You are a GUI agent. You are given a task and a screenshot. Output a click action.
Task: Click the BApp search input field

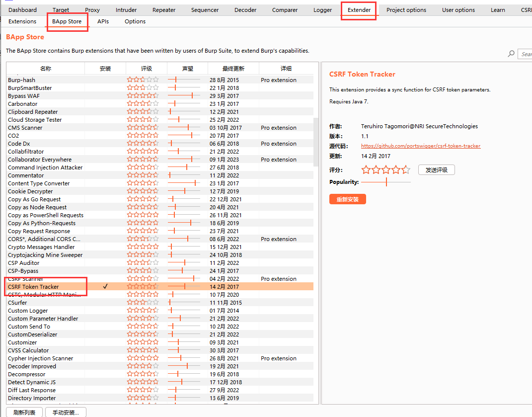click(x=525, y=54)
